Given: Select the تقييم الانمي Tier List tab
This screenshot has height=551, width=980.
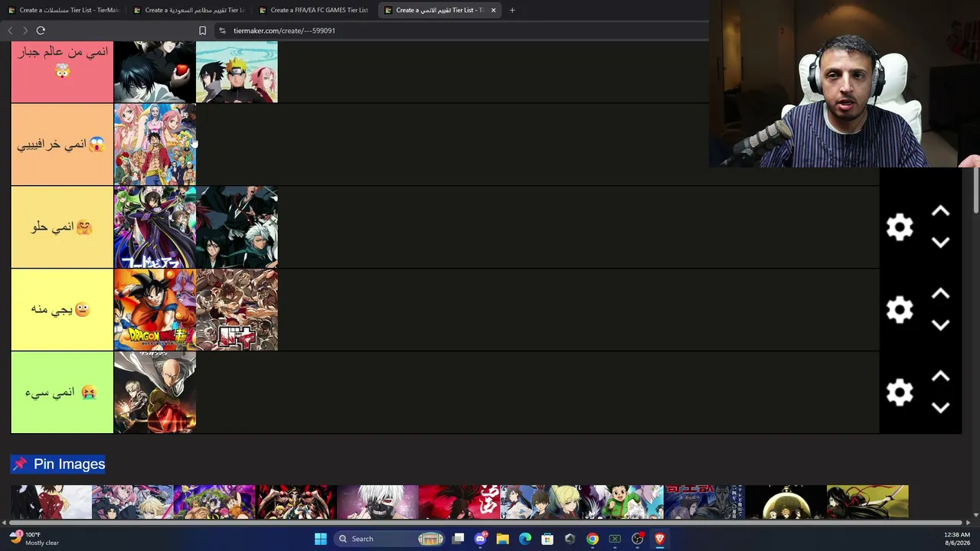Looking at the screenshot, I should (440, 10).
